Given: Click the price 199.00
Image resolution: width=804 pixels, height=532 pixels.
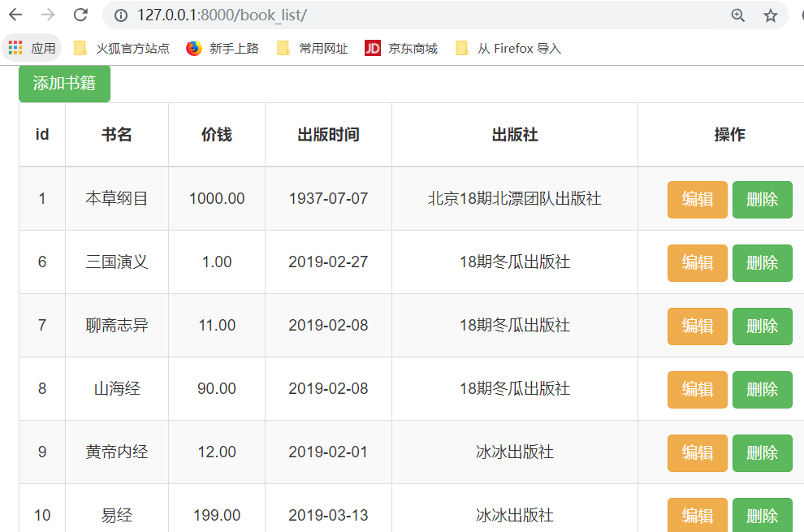Looking at the screenshot, I should click(x=217, y=515).
